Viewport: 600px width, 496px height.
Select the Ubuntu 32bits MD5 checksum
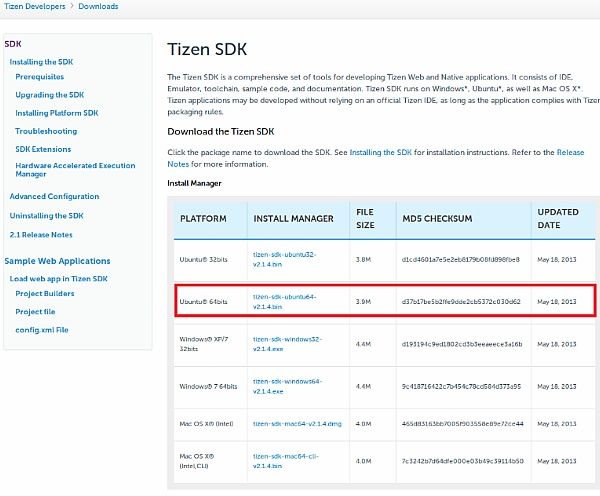point(461,259)
